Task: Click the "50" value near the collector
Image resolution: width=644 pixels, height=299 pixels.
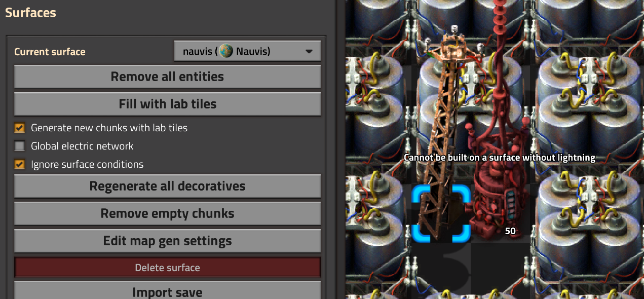Action: pos(510,231)
